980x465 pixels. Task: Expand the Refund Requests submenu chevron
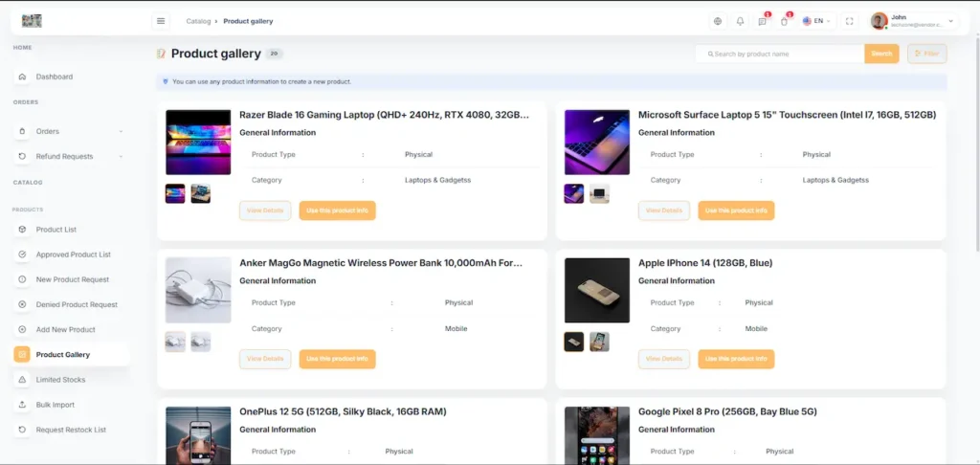(x=121, y=156)
